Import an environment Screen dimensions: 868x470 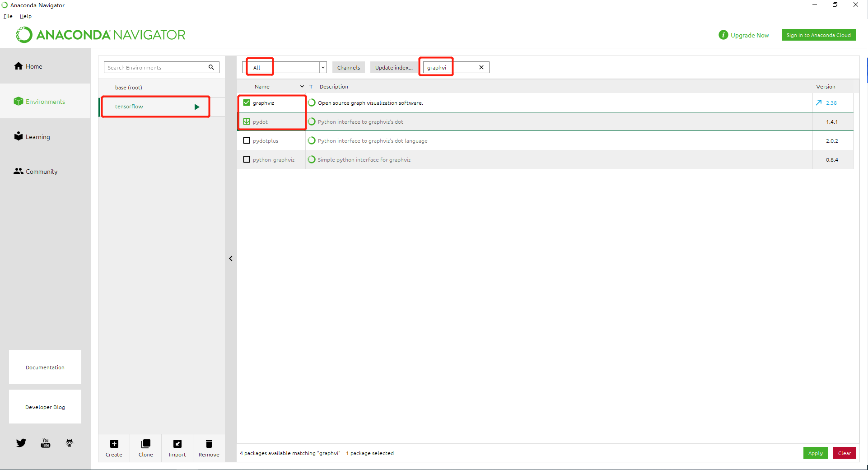tap(177, 448)
